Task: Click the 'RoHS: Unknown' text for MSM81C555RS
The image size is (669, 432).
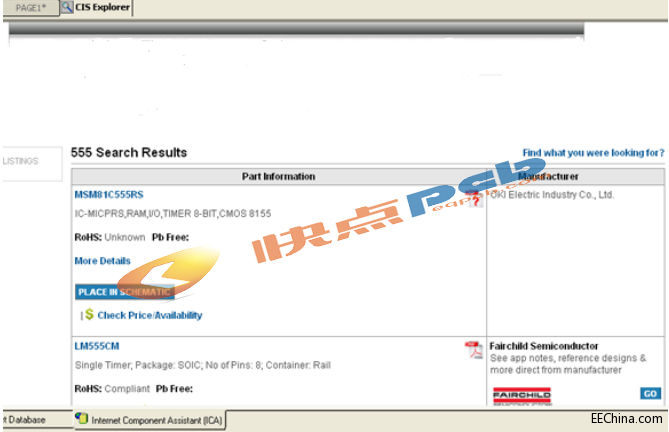Action: coord(110,237)
